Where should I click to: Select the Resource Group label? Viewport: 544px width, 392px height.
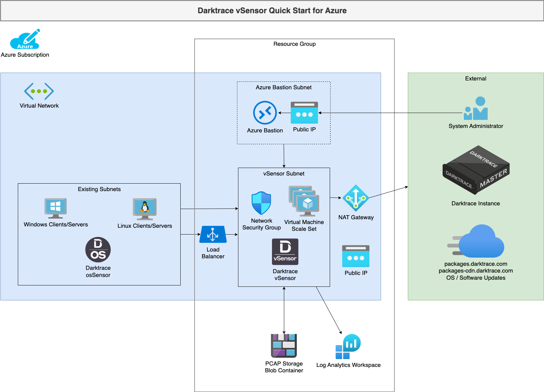[x=294, y=44]
